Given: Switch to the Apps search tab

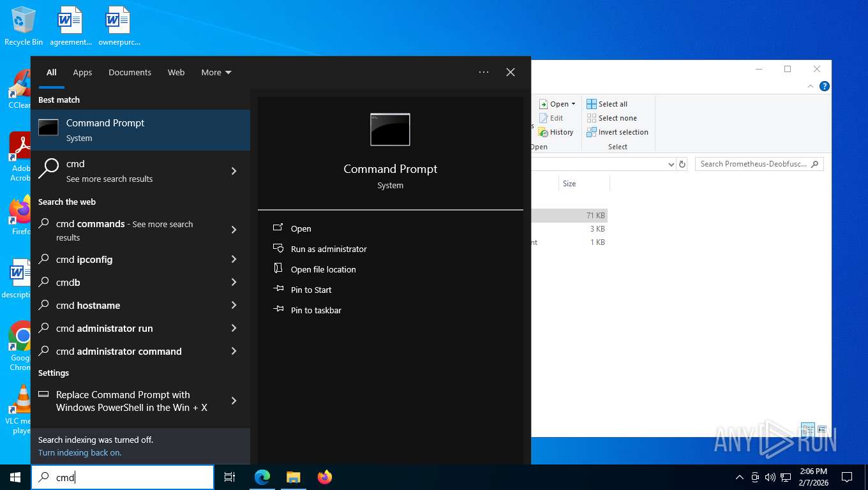Looking at the screenshot, I should [x=82, y=72].
